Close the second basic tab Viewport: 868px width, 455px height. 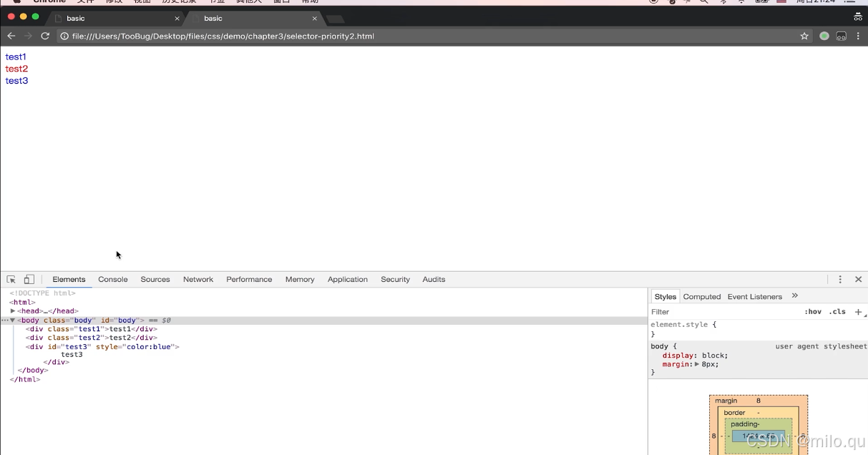[x=314, y=19]
